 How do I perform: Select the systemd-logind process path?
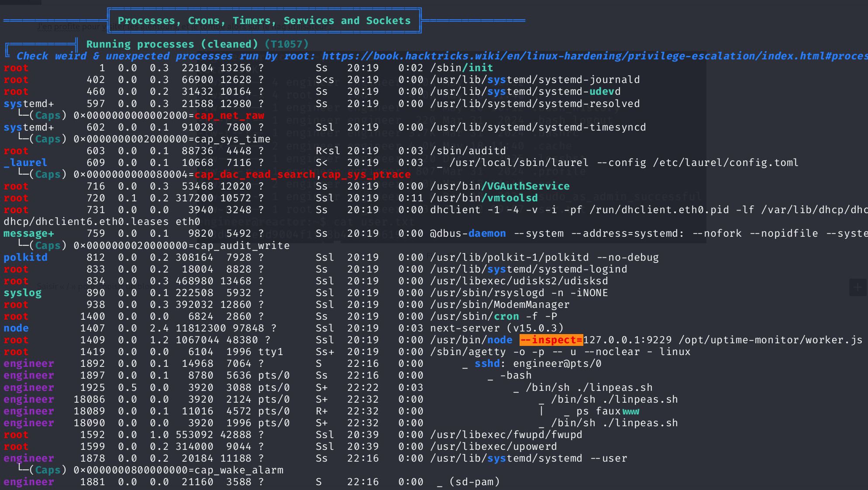pos(528,269)
